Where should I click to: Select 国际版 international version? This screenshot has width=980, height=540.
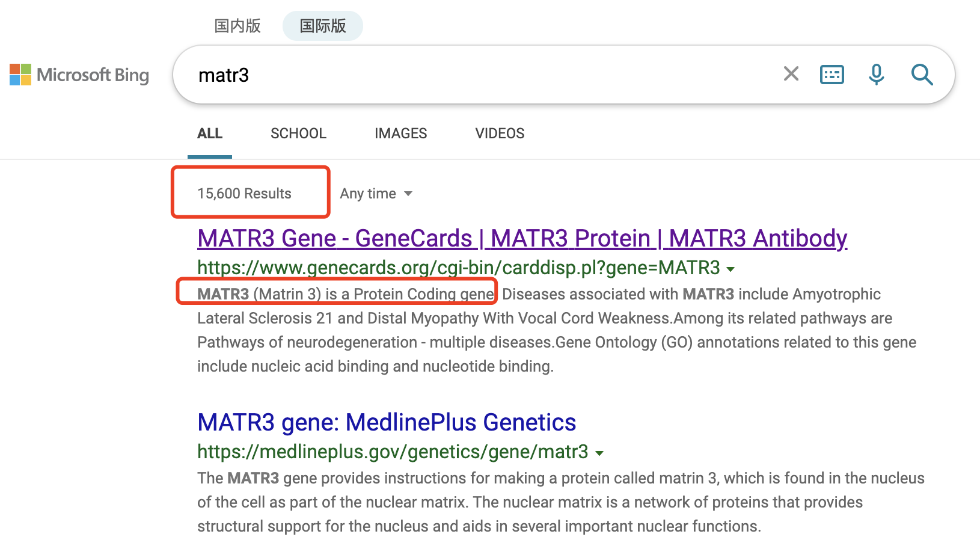coord(323,26)
